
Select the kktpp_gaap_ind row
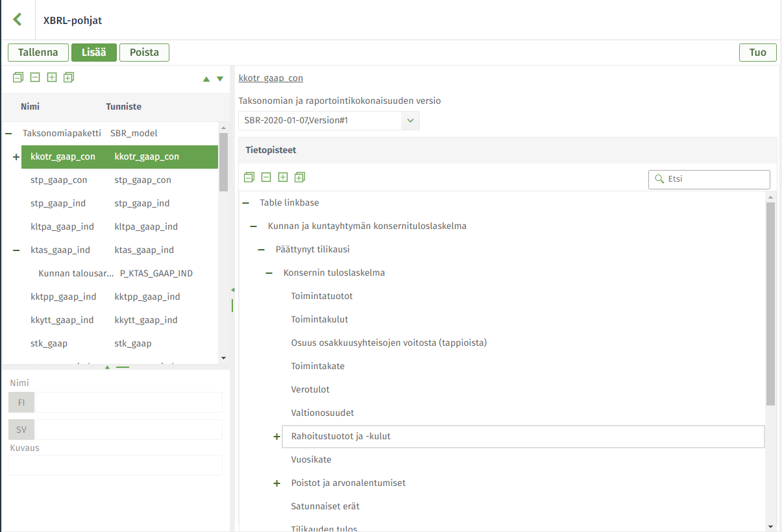[120, 296]
